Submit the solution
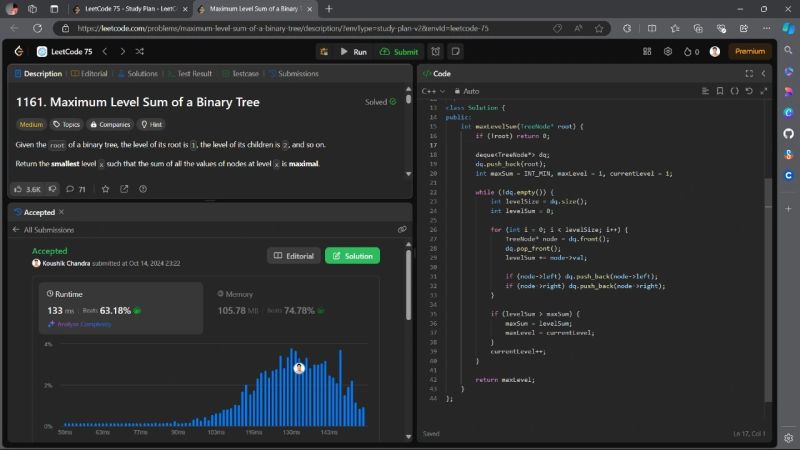The width and height of the screenshot is (800, 450). point(399,52)
